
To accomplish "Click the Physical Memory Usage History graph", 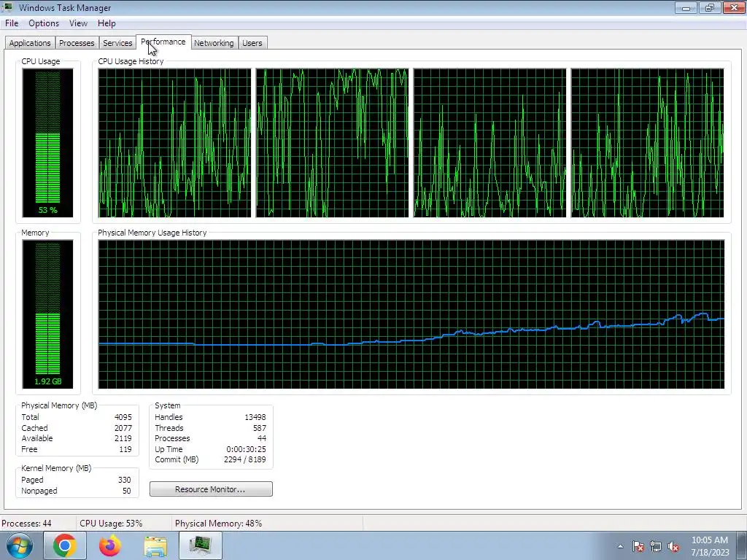I will pos(411,314).
